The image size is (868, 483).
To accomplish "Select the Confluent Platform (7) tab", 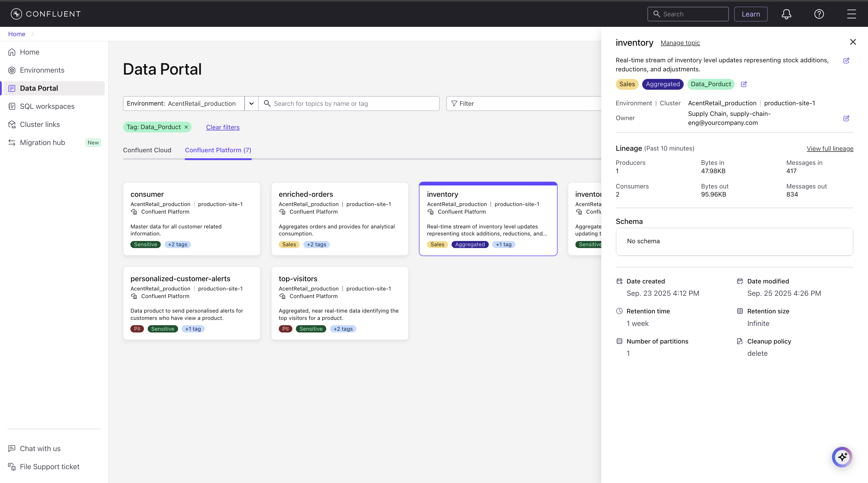I will click(x=218, y=150).
